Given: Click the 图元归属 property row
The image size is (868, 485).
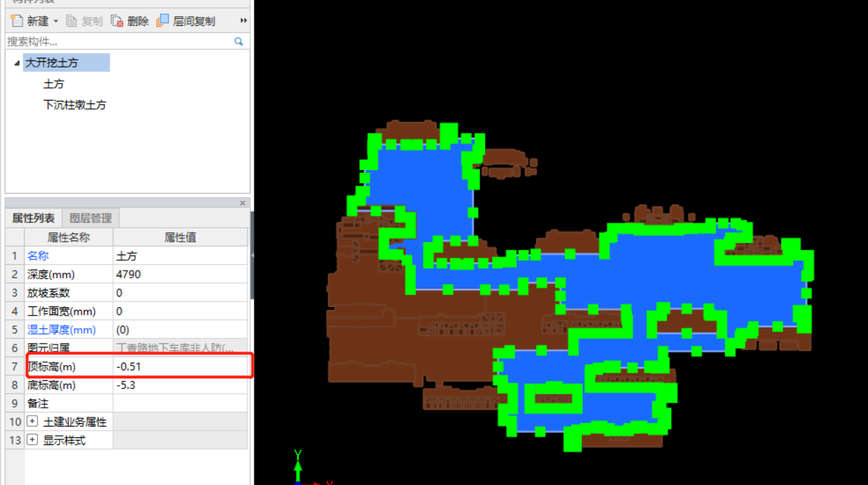Looking at the screenshot, I should 127,347.
